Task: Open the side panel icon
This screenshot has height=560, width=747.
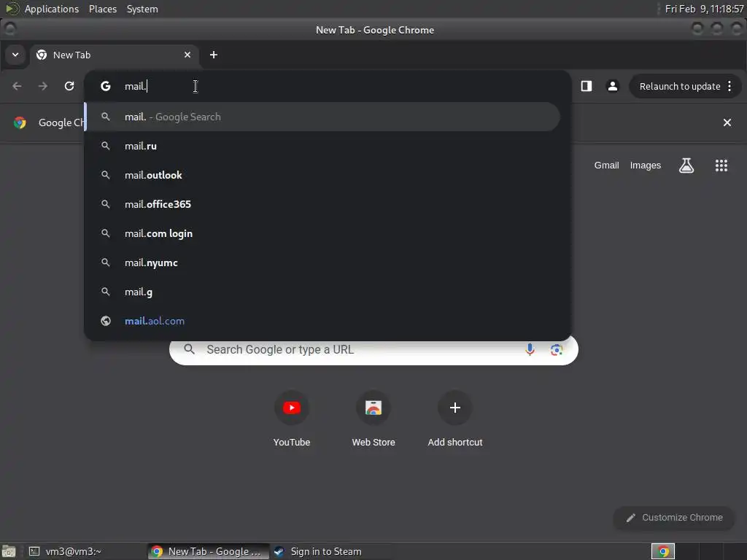Action: click(586, 86)
